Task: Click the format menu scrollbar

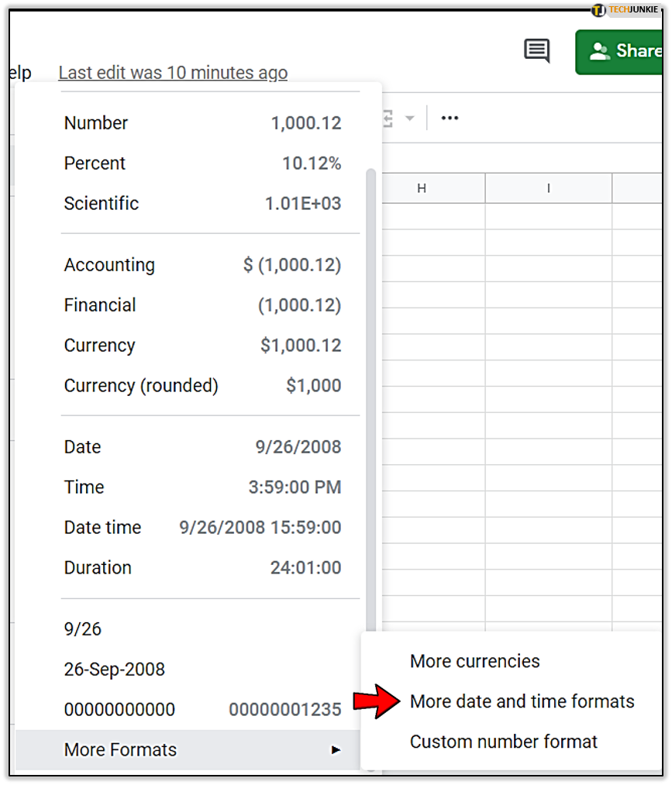Action: (370, 401)
